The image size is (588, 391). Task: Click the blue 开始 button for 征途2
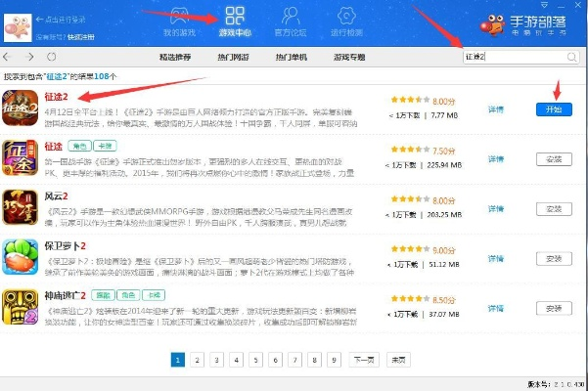554,109
